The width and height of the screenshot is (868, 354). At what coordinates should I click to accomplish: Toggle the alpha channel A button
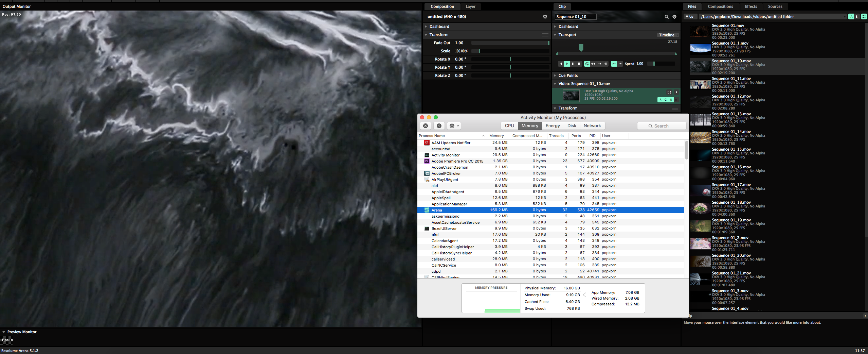676,100
